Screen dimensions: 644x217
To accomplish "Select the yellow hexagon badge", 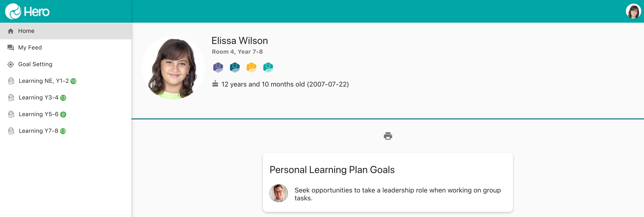I will point(251,67).
